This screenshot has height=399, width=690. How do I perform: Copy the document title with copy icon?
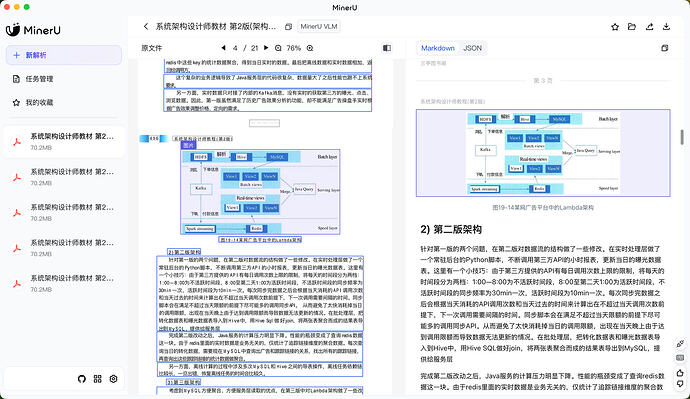288,26
